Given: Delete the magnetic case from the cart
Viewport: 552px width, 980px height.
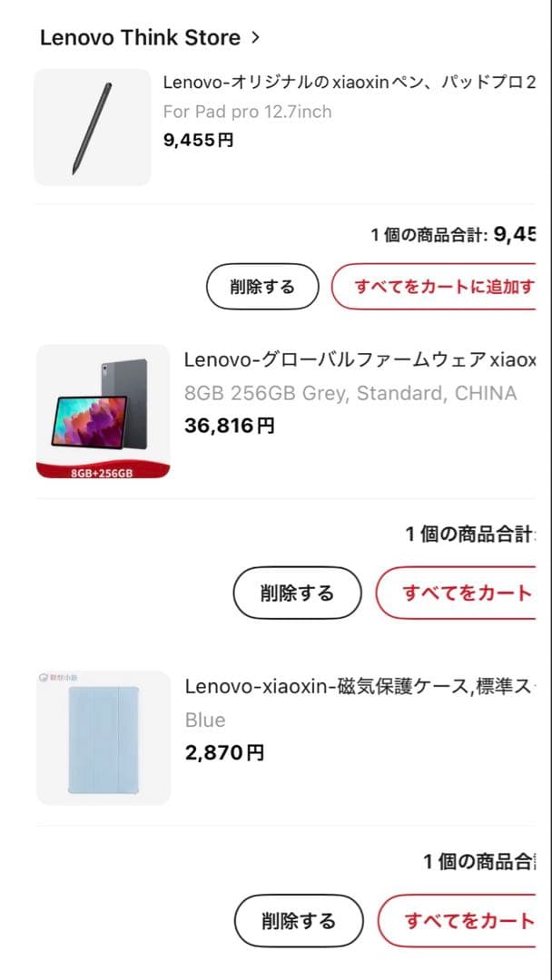Looking at the screenshot, I should coord(298,921).
